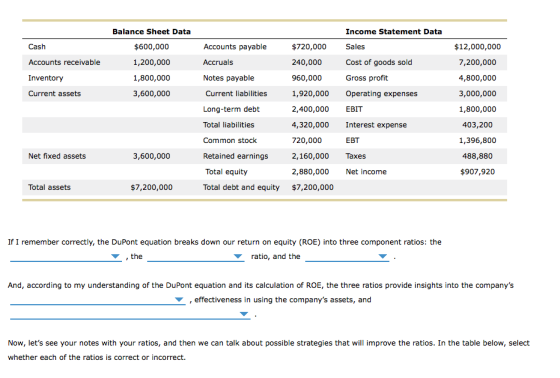
Task: Open the last dropdown below 'effectiveness in using'
Action: coord(130,314)
